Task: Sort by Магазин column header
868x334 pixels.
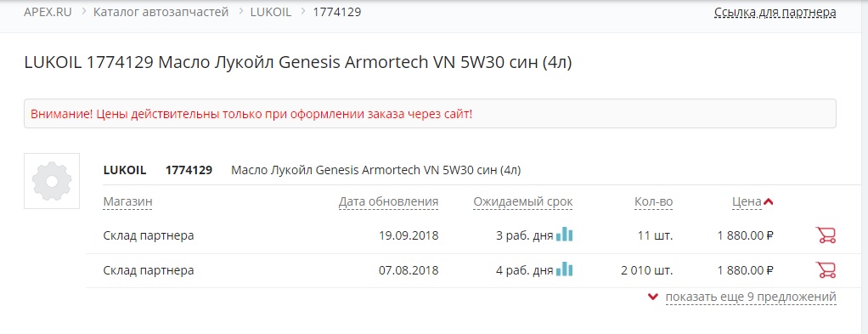Action: tap(128, 202)
